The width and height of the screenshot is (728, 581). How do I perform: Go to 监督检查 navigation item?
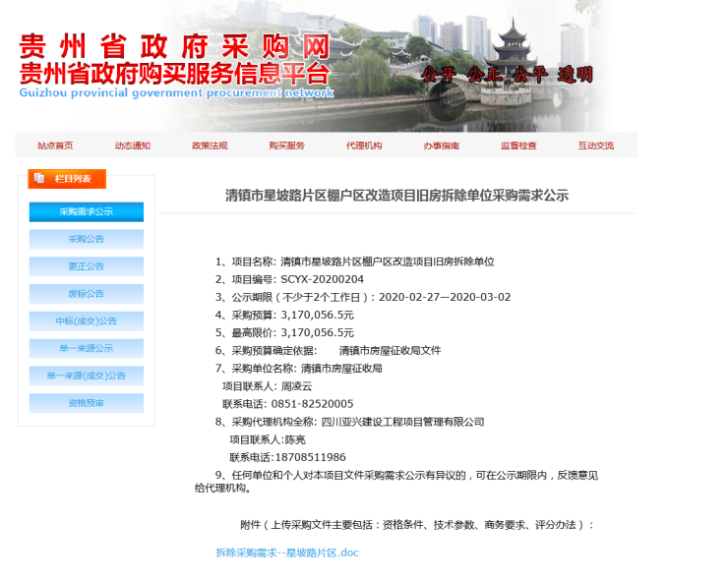518,145
